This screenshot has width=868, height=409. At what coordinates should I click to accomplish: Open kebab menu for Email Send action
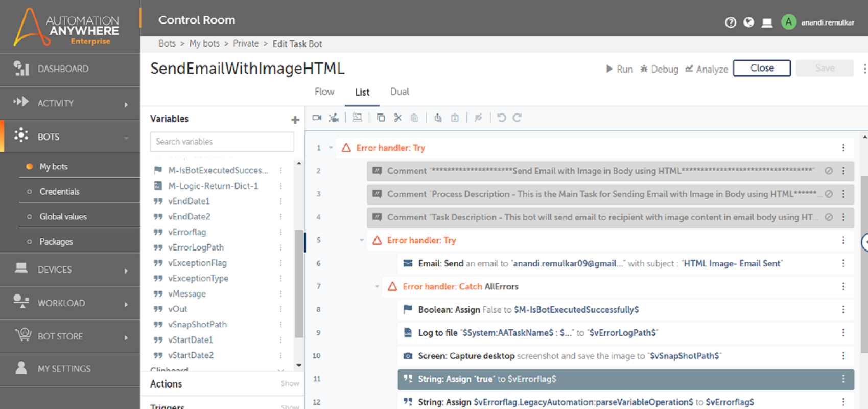tap(843, 263)
